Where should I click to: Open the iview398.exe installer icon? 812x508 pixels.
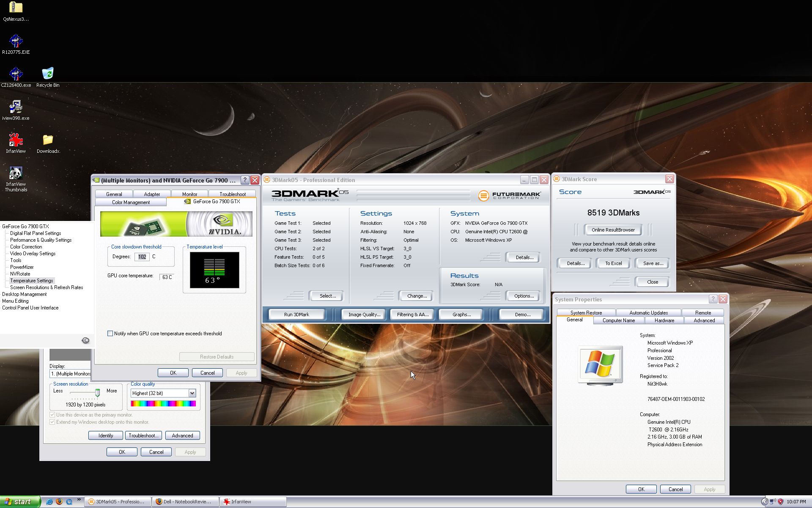tap(16, 110)
